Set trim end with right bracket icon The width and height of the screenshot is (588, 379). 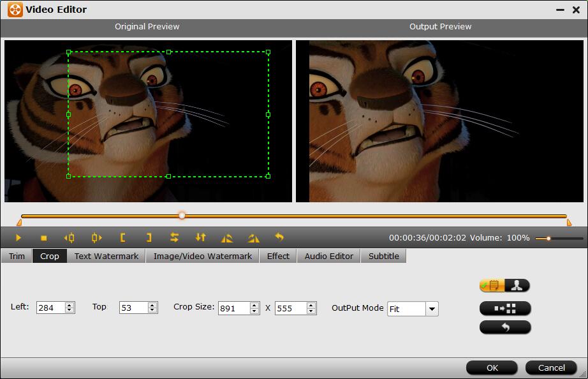149,238
